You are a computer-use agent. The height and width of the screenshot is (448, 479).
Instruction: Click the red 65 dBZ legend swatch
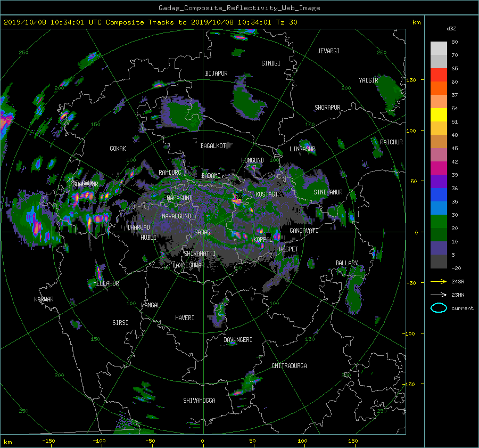pos(439,75)
